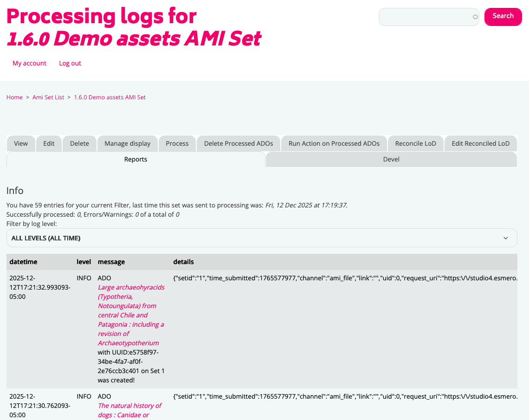Open the Delete Processed ADOs tab
This screenshot has width=529, height=420.
239,143
